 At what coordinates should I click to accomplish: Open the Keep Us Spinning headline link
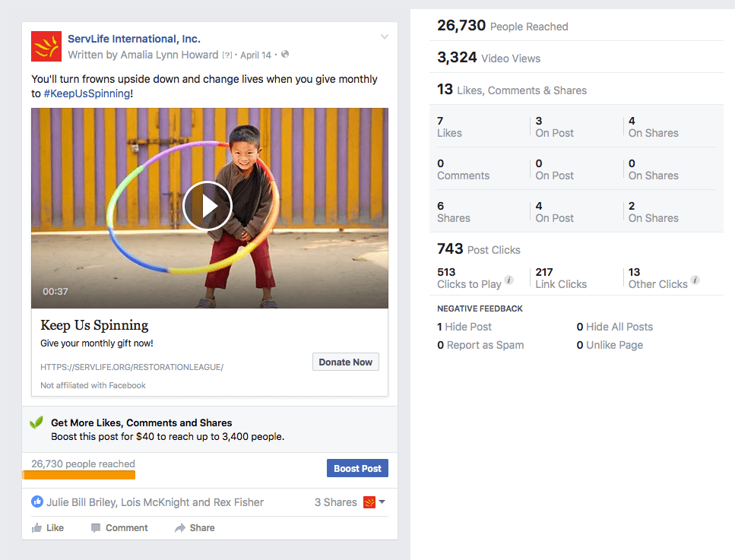[94, 325]
